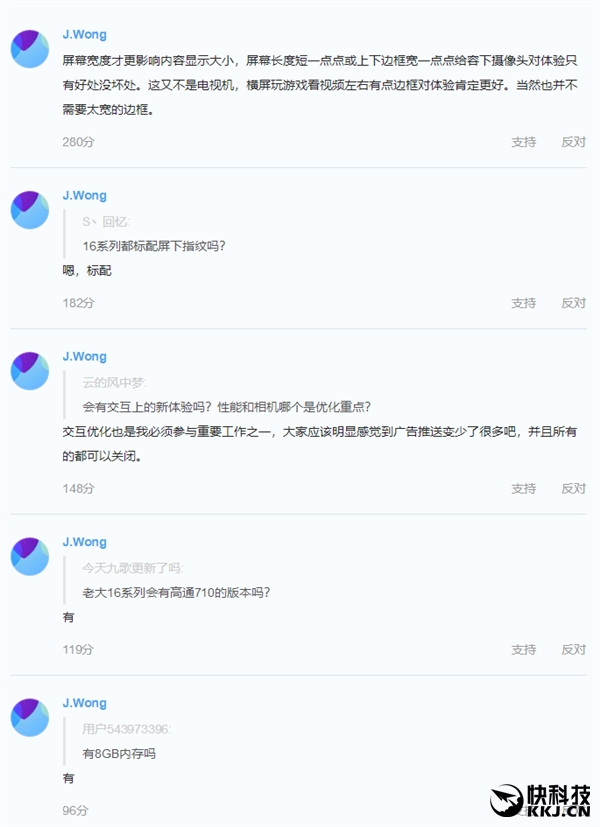Click J.Wong's avatar on the 280分 comment

click(x=30, y=49)
